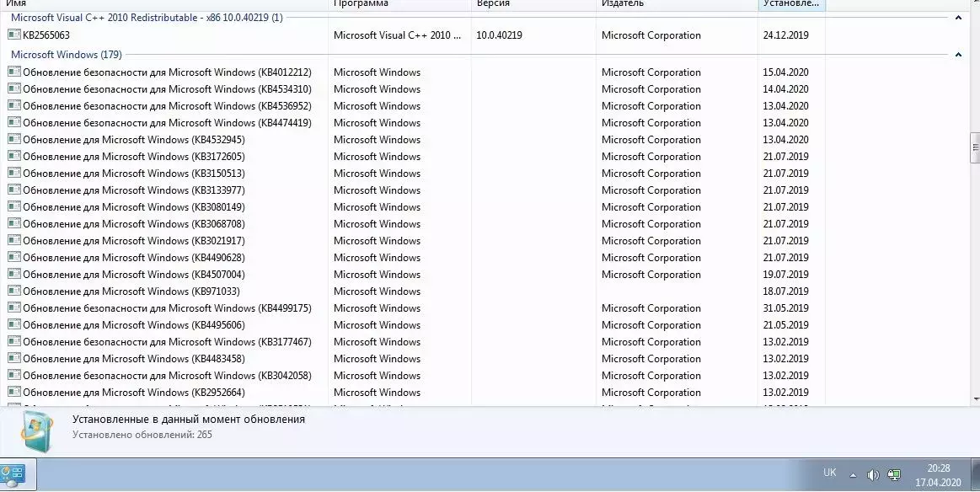
Task: Select group header Microsoft Windows (179)
Action: pos(67,55)
